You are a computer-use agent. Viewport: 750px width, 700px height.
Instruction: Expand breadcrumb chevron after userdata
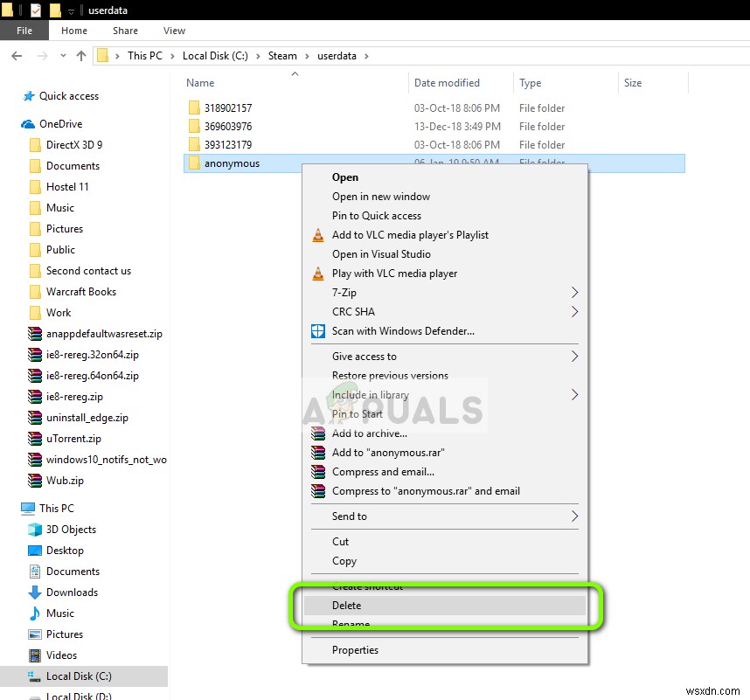(366, 57)
